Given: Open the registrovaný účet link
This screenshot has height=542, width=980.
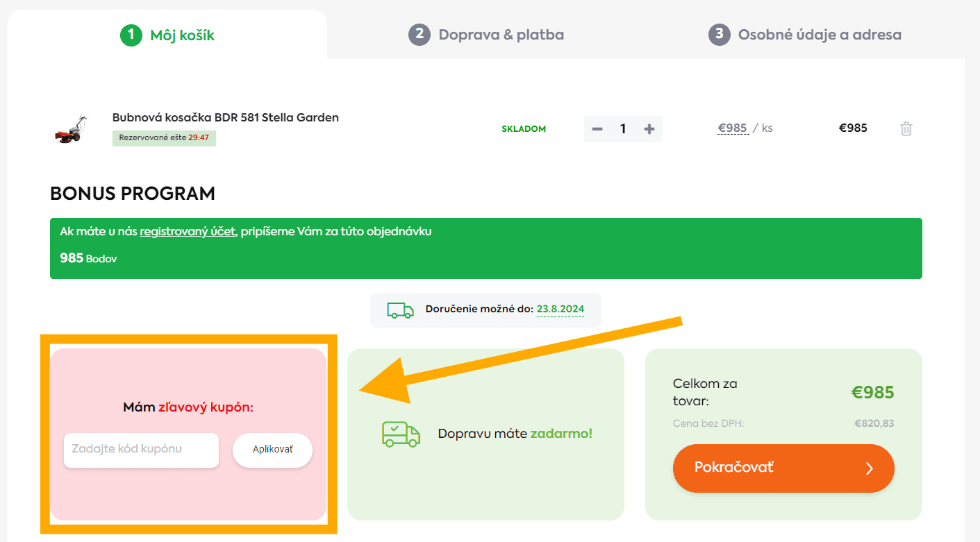Looking at the screenshot, I should coord(188,232).
